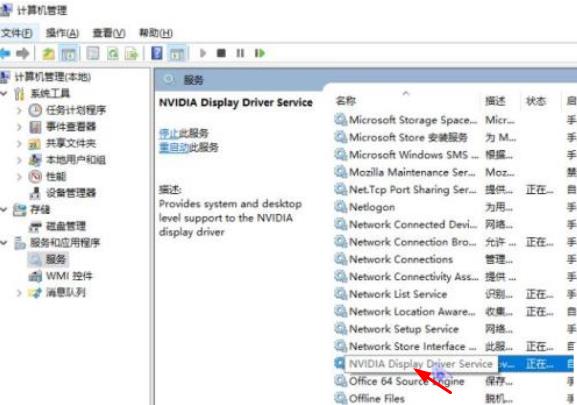This screenshot has height=405, width=577.
Task: Expand the 事件查看器 node
Action: coord(19,127)
